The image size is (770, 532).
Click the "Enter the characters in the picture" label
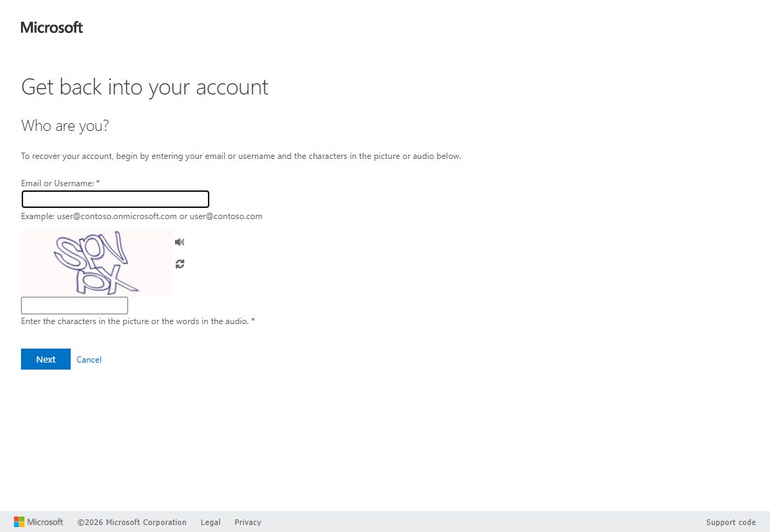135,321
